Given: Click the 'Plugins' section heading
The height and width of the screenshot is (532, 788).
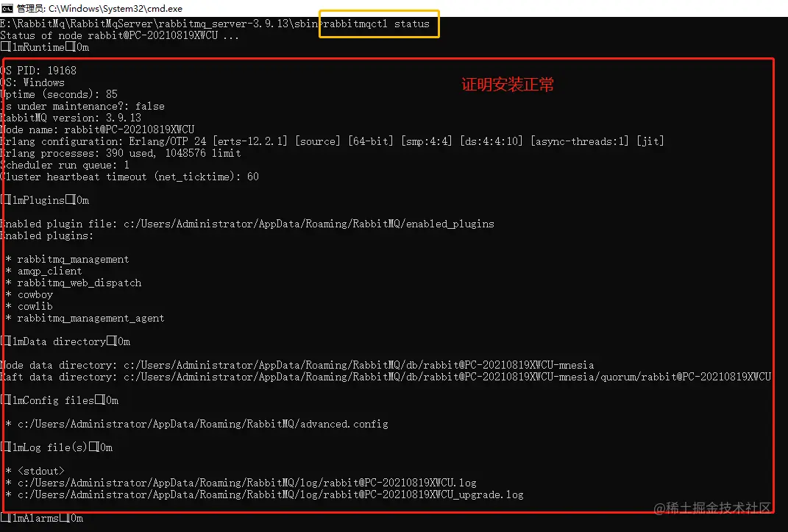Looking at the screenshot, I should (45, 200).
